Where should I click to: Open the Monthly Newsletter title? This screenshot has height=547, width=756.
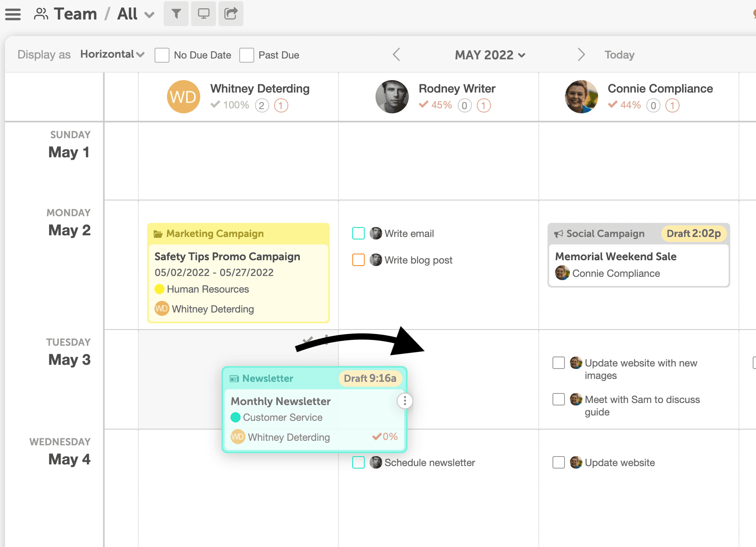click(281, 401)
